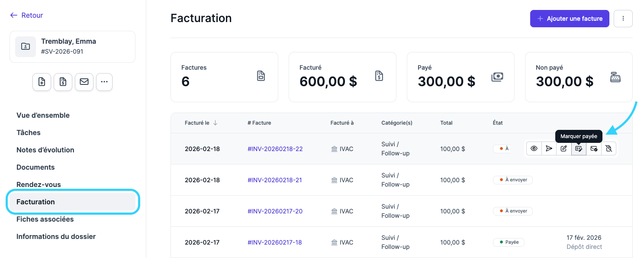Click the crossed-out document cancel icon
The width and height of the screenshot is (644, 258).
tap(609, 148)
